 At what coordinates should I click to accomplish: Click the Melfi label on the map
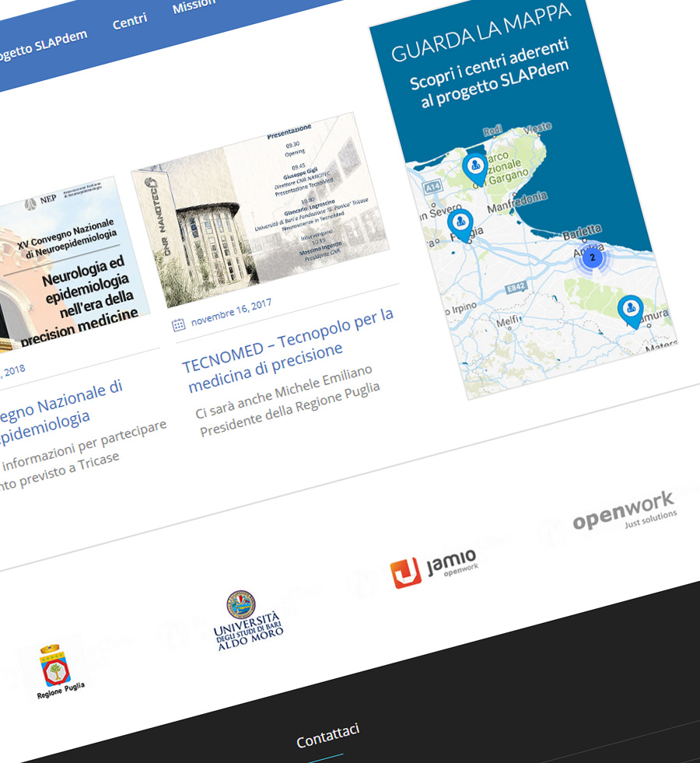(x=507, y=321)
